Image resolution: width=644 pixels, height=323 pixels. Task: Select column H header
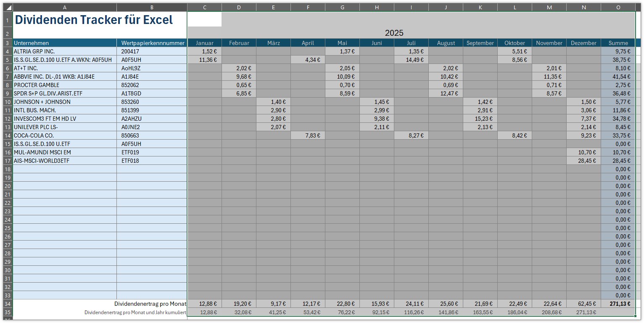pos(377,8)
